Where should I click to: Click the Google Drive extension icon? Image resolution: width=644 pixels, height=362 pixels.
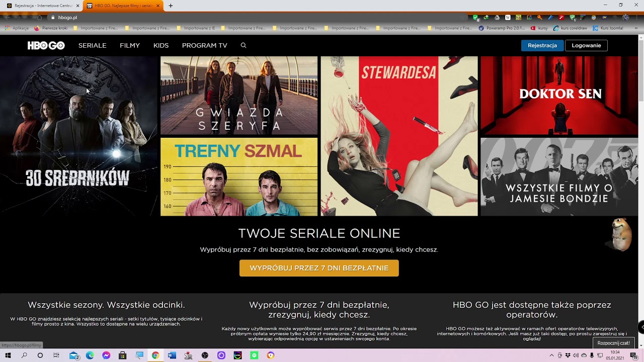[x=497, y=18]
